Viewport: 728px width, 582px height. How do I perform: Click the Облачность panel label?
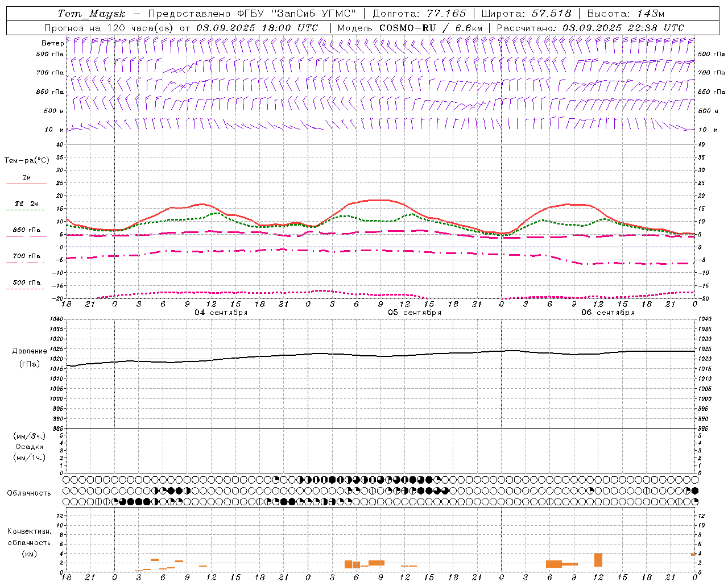(x=29, y=493)
